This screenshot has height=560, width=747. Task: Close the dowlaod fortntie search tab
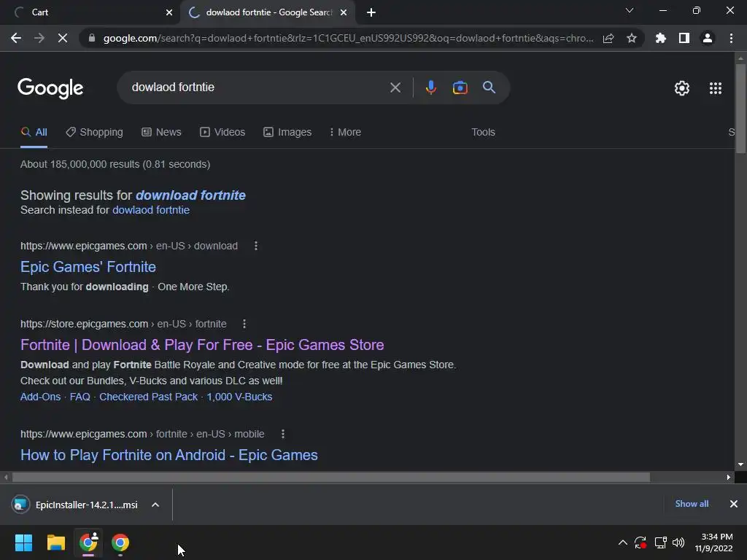click(344, 12)
